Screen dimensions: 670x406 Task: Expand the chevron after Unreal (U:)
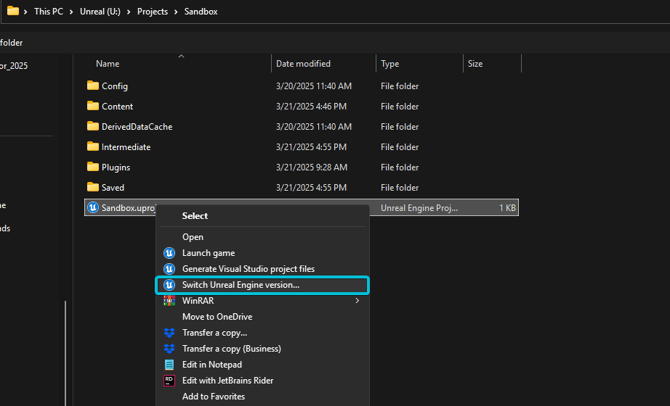[129, 12]
